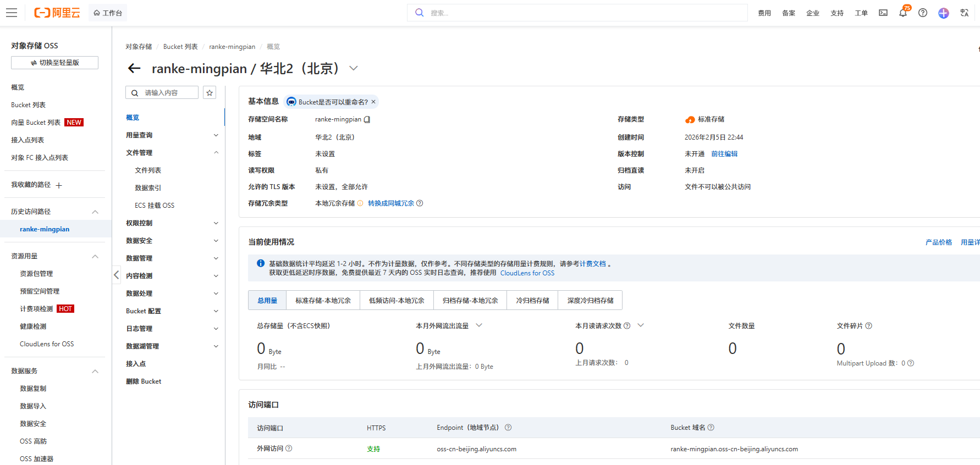Image resolution: width=980 pixels, height=465 pixels.
Task: Open ranke-mingpian in history paths
Action: click(x=45, y=229)
